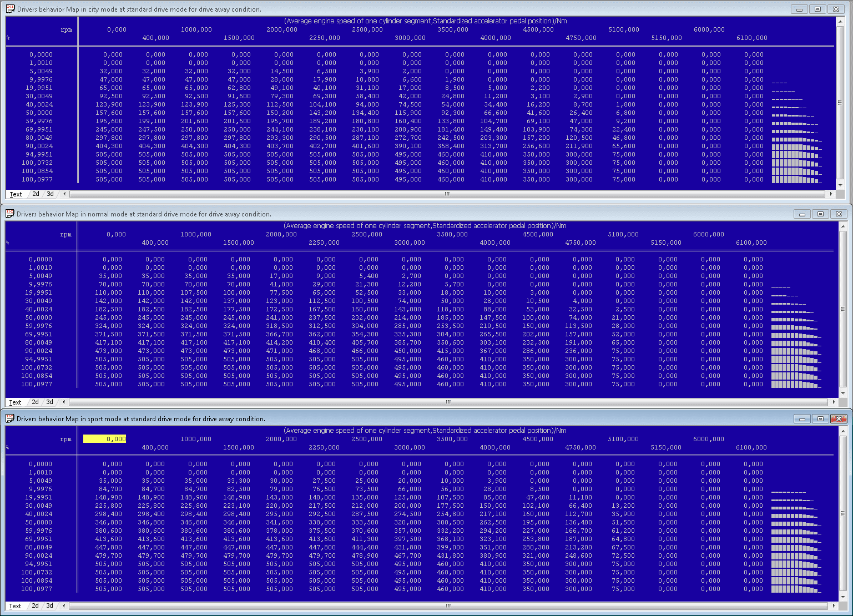Viewport: 853px width, 616px height.
Task: Click the 2250,000 rpm header in the normal window
Action: click(x=324, y=243)
